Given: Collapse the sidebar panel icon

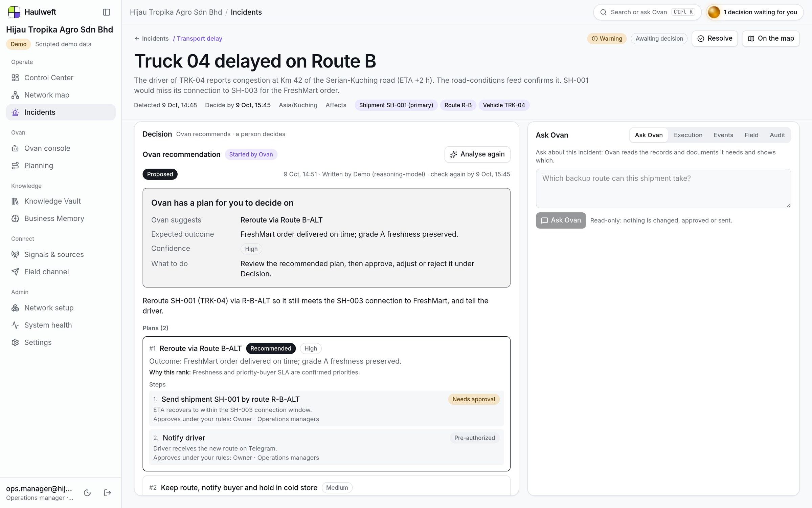Looking at the screenshot, I should pyautogui.click(x=107, y=12).
